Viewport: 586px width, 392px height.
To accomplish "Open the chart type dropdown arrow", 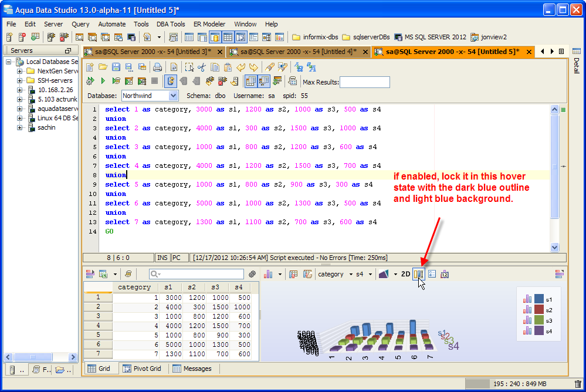I will 280,274.
